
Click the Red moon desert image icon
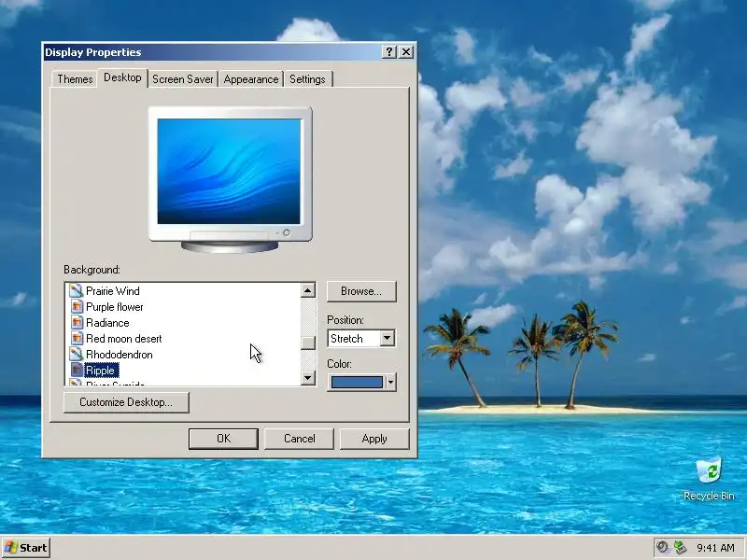[77, 339]
